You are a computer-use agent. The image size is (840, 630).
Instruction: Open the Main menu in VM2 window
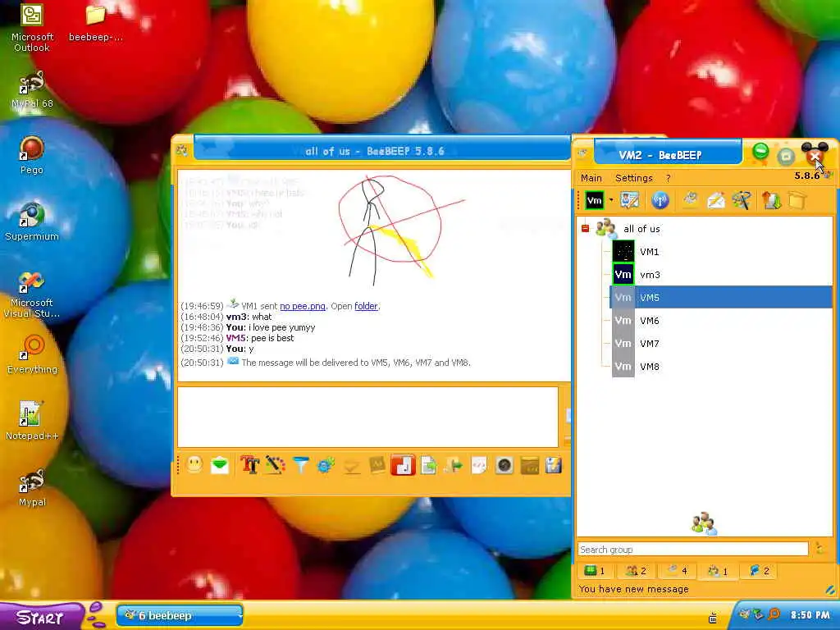tap(591, 178)
